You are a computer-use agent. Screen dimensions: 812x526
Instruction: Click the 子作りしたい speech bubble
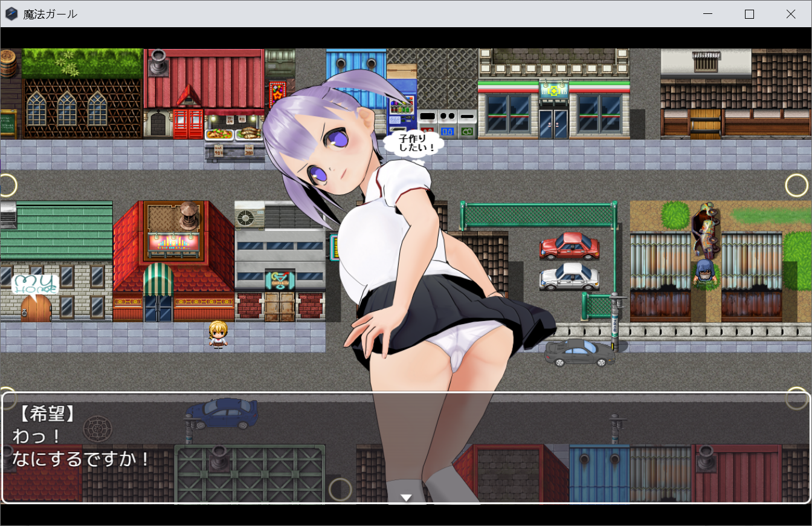[x=415, y=144]
